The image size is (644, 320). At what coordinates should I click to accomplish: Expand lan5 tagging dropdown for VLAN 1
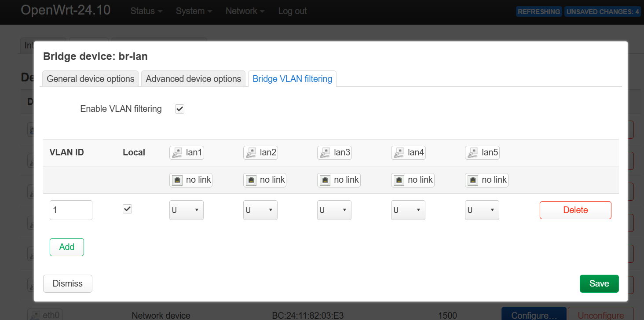(x=482, y=210)
